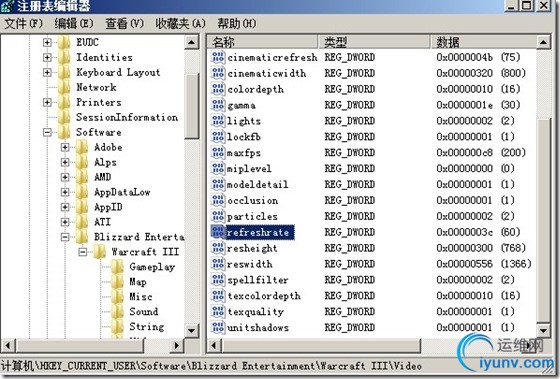Screen dimensions: 560x379
Task: Expand the AppID key
Action: [65, 207]
